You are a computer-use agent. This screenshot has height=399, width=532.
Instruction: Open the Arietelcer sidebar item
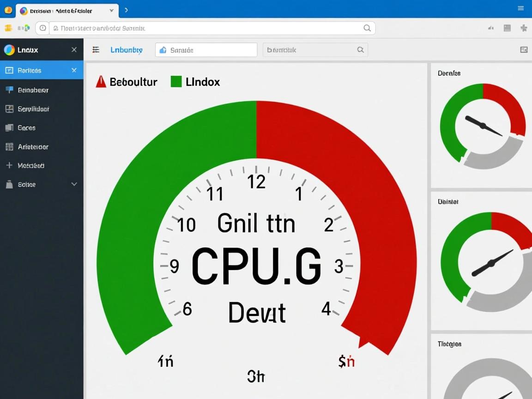click(x=33, y=147)
